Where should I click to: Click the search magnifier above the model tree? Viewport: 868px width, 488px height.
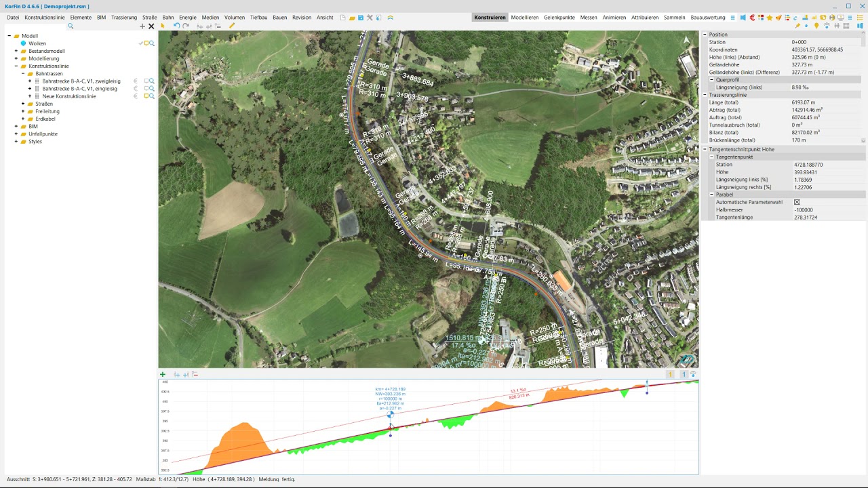(x=70, y=26)
